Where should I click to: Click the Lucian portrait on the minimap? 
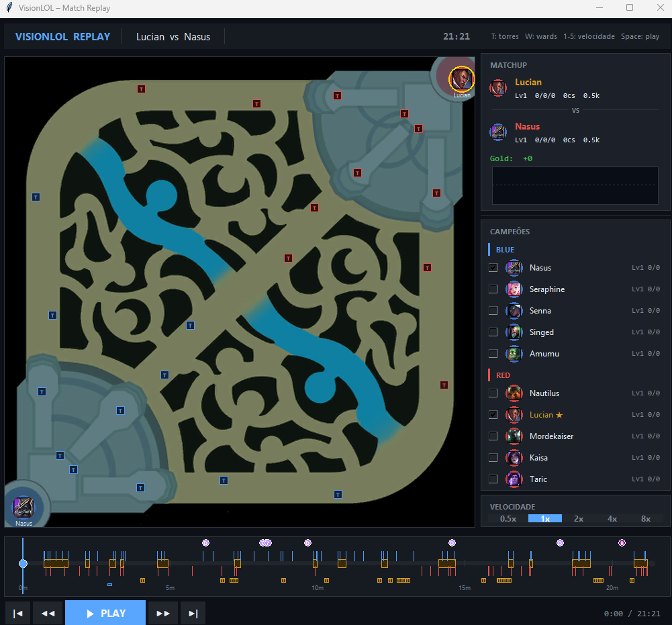pyautogui.click(x=461, y=80)
